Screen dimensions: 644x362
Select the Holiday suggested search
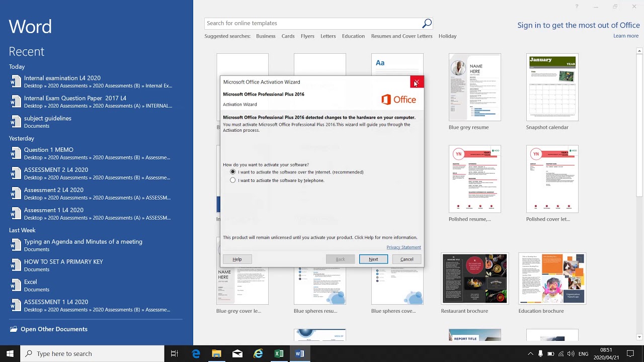coord(447,36)
